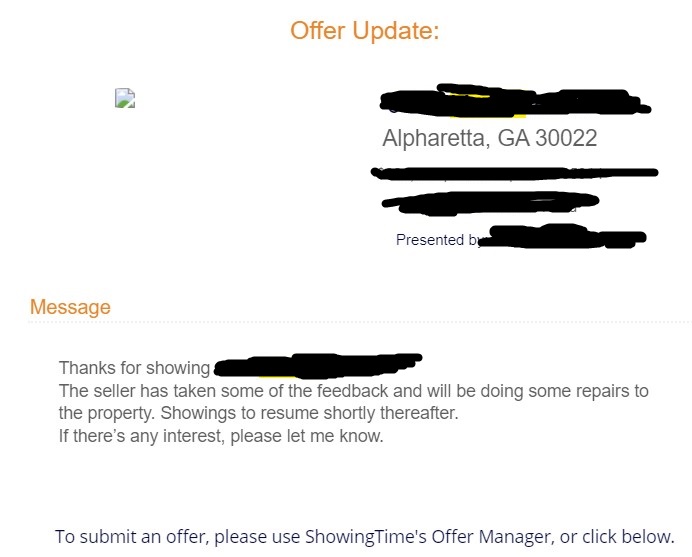Click the dotted divider under Message
This screenshot has width=692, height=557.
point(360,322)
